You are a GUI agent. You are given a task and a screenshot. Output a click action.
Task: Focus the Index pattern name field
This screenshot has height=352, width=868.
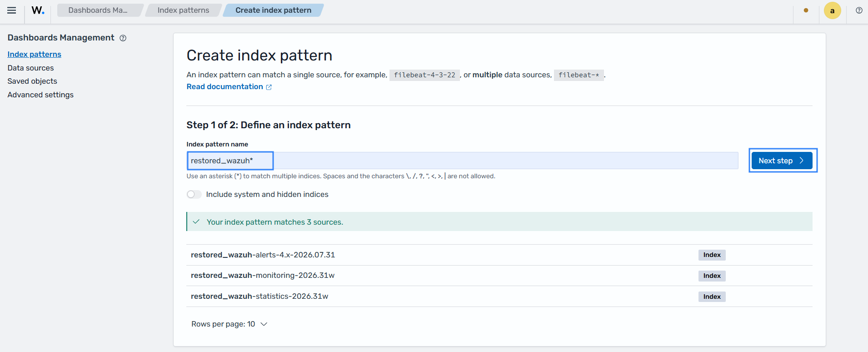coord(462,161)
